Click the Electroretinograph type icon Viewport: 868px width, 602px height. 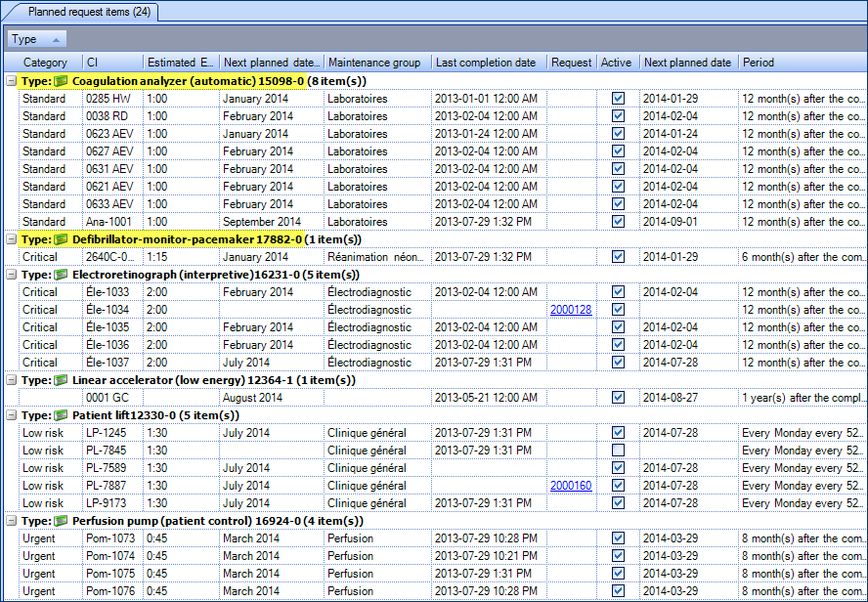(61, 275)
